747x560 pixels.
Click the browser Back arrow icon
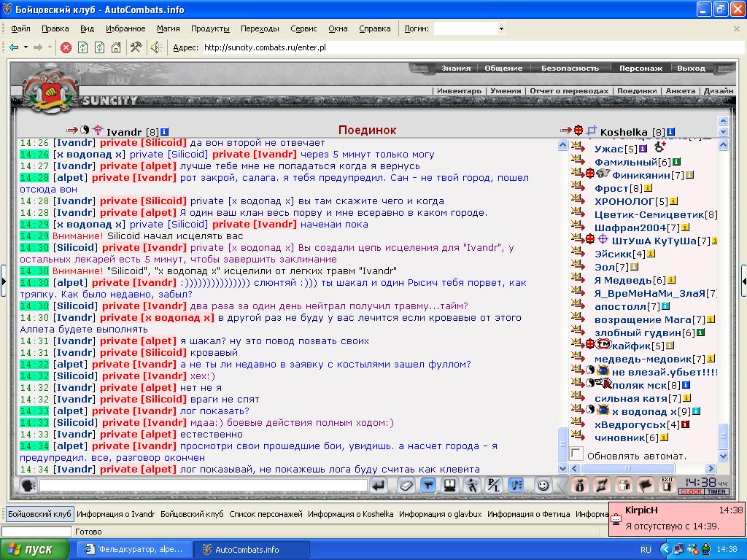(14, 47)
